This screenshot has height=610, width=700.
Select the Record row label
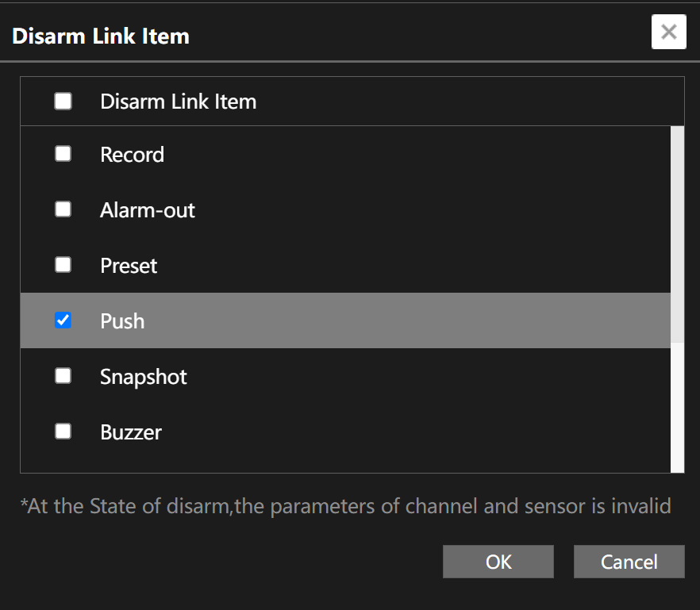click(x=132, y=155)
